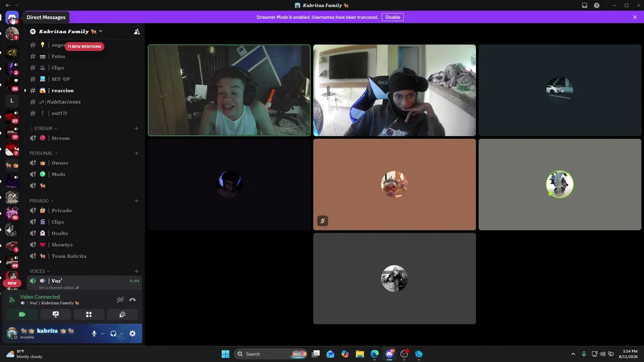Select the participant tile with black-and-white avatar
This screenshot has width=644, height=362.
(394, 279)
